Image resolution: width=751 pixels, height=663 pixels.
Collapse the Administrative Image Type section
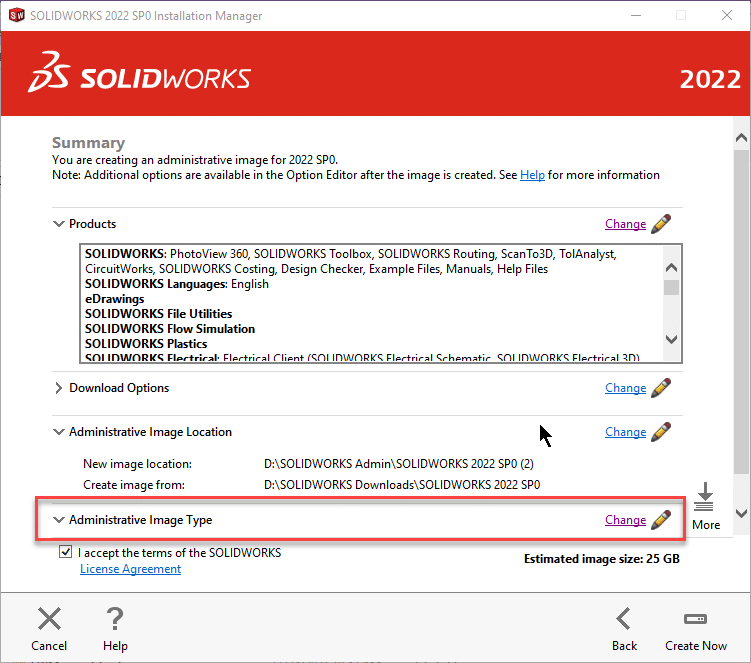click(58, 520)
